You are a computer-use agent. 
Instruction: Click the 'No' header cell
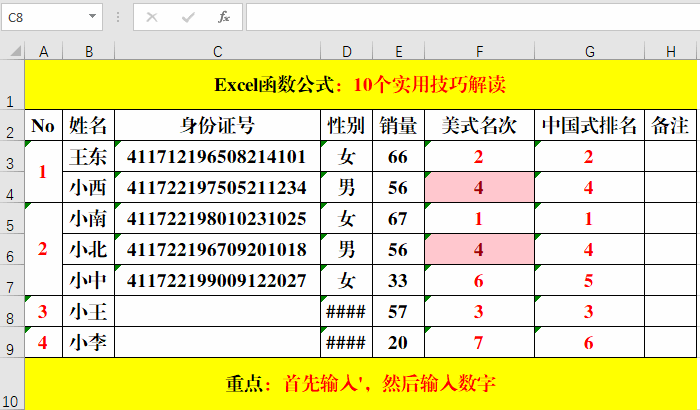[x=44, y=125]
